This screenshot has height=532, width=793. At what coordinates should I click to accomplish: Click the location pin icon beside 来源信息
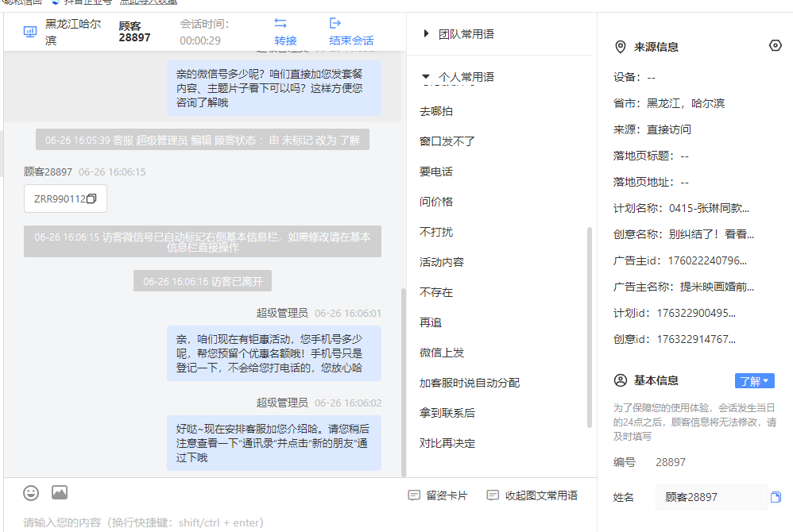coord(621,47)
